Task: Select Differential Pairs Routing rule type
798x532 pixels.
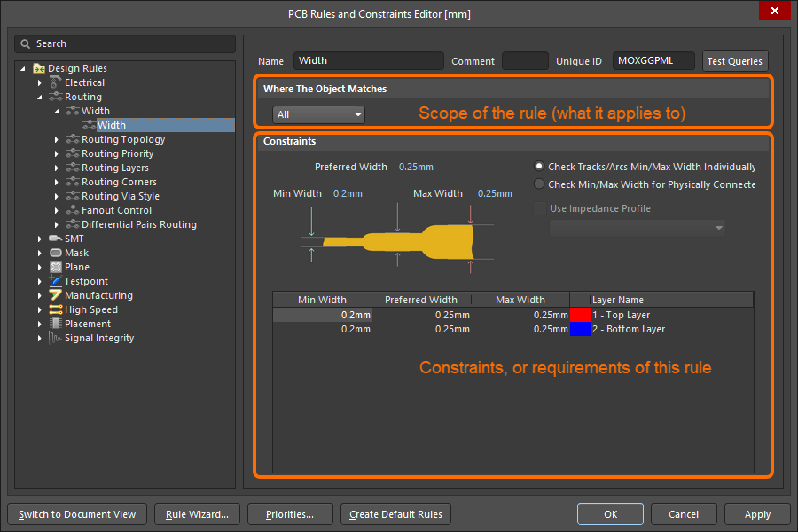Action: tap(138, 224)
